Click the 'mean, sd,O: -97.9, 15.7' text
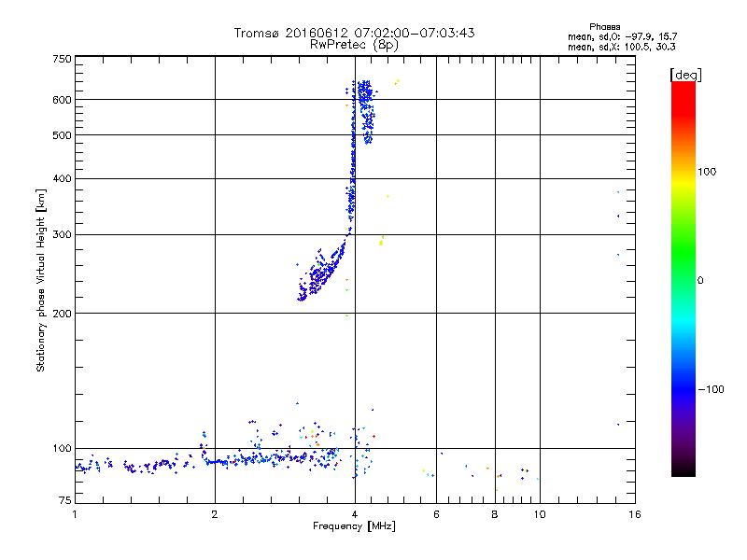The image size is (747, 560). (x=622, y=36)
